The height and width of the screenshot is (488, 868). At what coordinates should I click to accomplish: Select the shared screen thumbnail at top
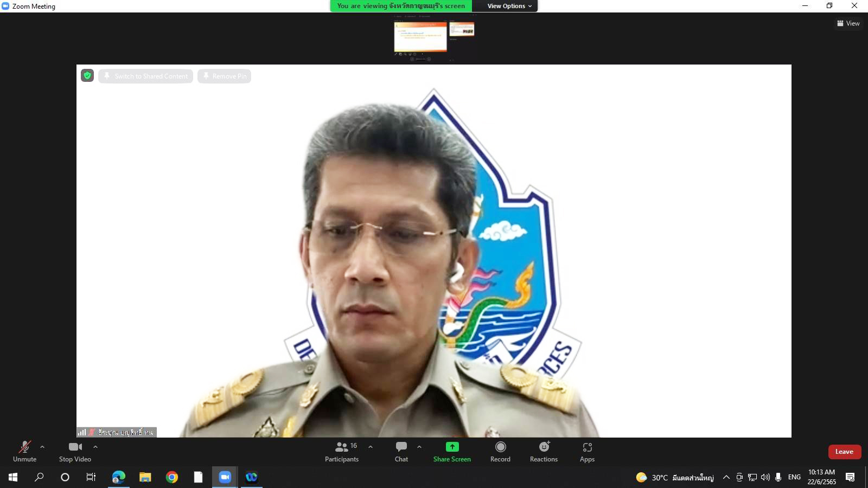click(420, 36)
